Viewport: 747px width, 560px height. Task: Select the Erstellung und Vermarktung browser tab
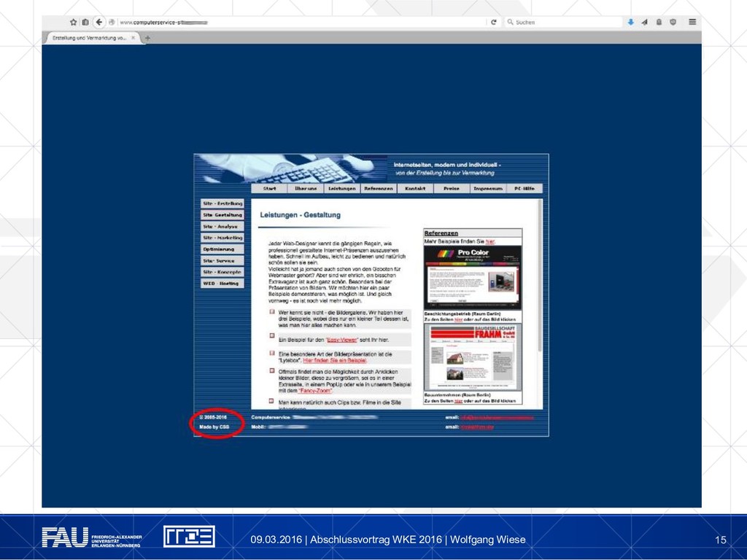(x=93, y=38)
